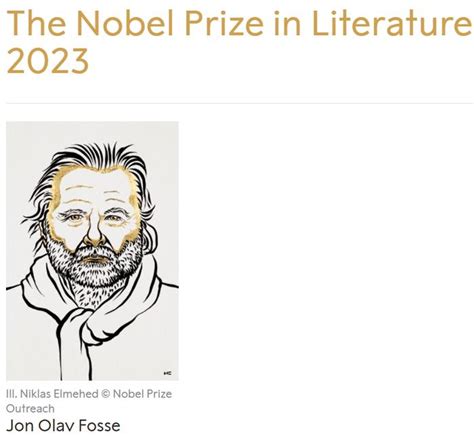Click the artist signature mark in the portrait corner
Viewport: 474px width, 436px height.
point(168,373)
